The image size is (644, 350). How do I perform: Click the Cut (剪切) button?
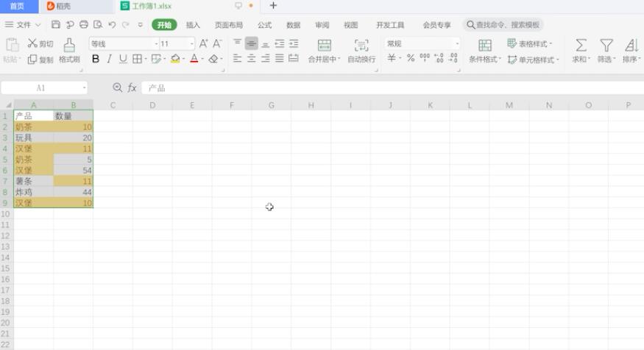[x=40, y=43]
